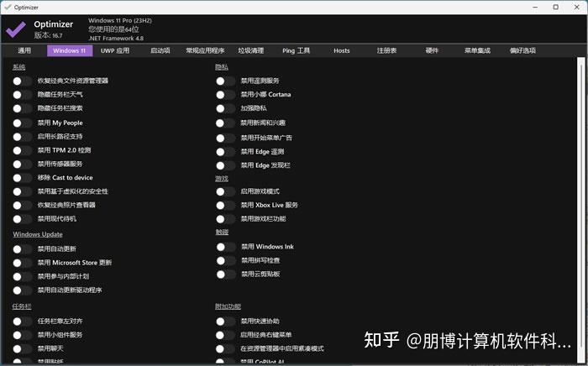588x366 pixels.
Task: Toggle 恢复经典照片查看器 switch
Action: [22, 206]
